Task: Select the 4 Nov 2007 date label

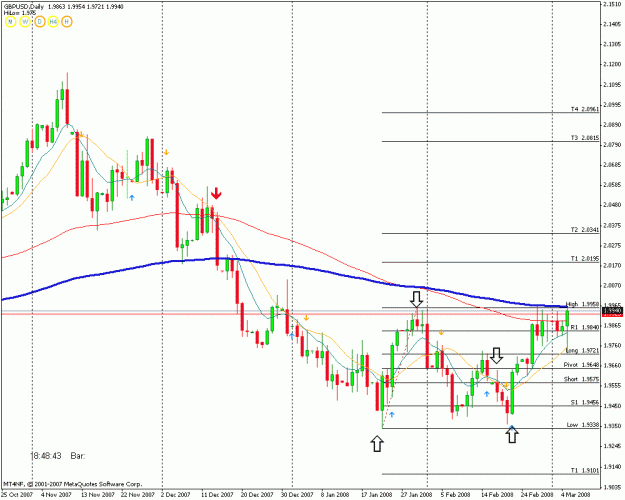Action: (x=56, y=494)
